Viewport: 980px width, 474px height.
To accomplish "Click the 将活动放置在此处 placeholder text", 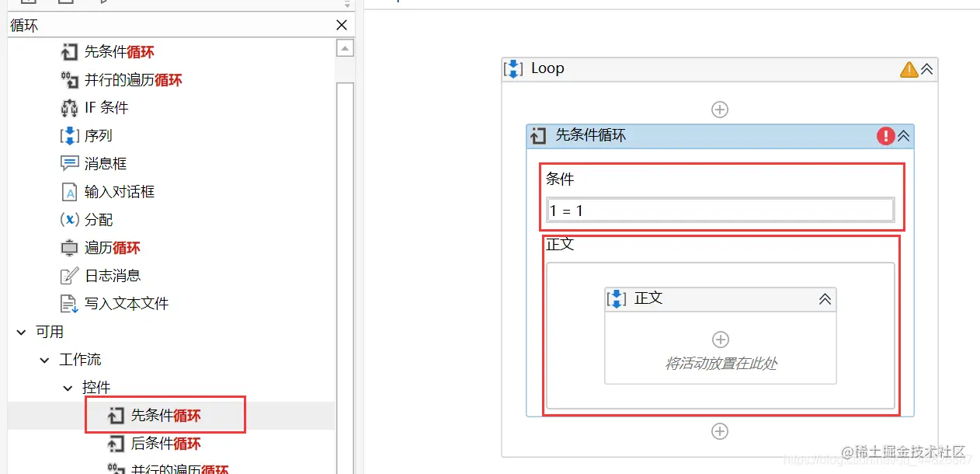I will click(x=721, y=363).
